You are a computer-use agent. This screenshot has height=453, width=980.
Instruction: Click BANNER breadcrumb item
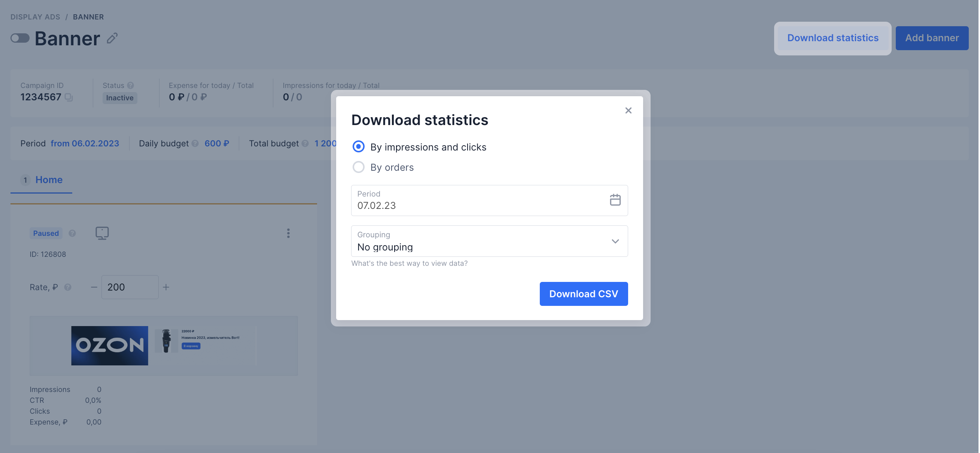[88, 17]
